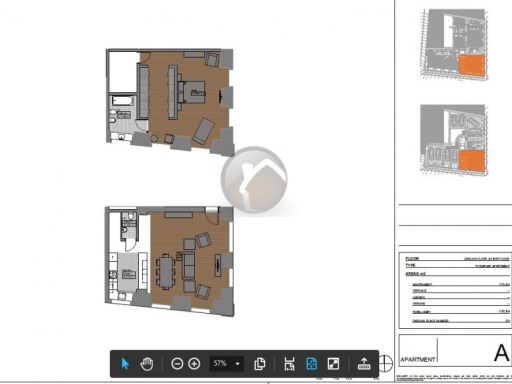512x384 pixels.
Task: Click the dock toolbar icon
Action: [x=364, y=364]
